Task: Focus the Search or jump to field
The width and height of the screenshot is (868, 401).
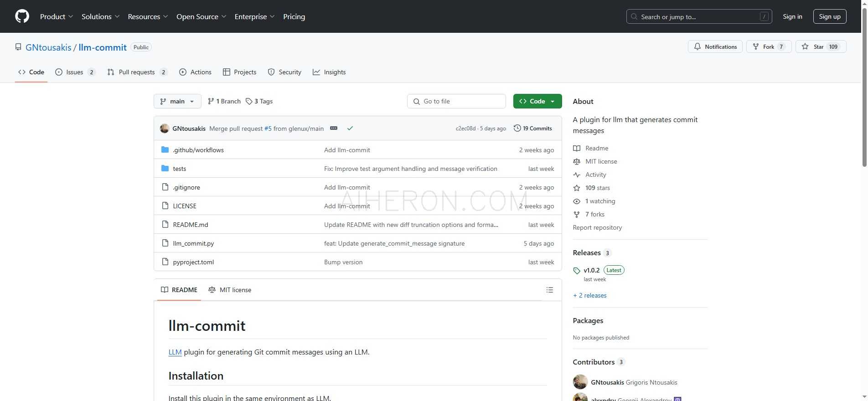Action: point(699,16)
